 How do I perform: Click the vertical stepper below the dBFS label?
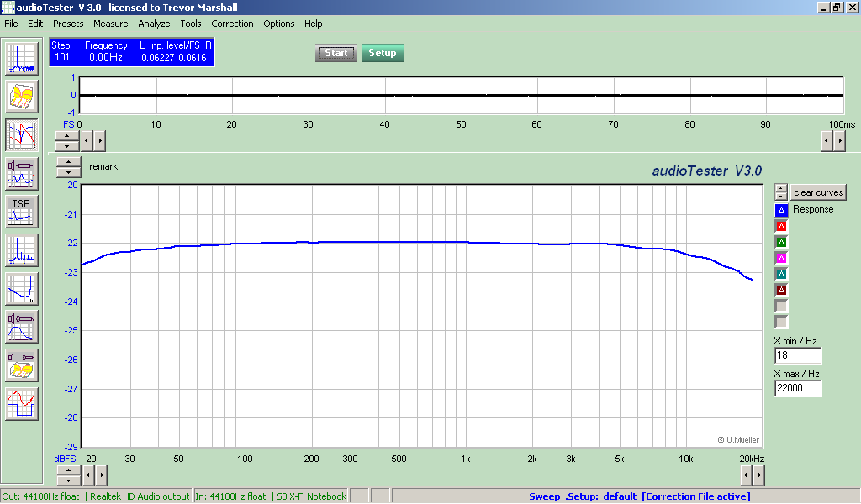point(69,475)
